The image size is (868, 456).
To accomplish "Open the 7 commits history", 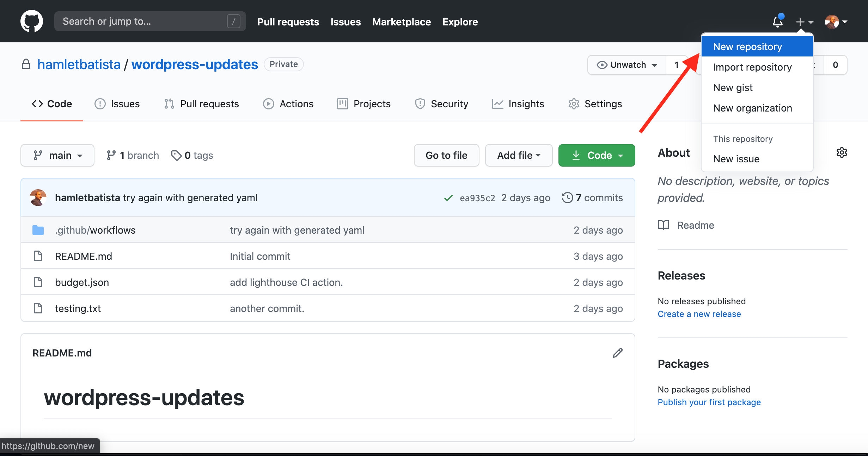I will click(592, 198).
